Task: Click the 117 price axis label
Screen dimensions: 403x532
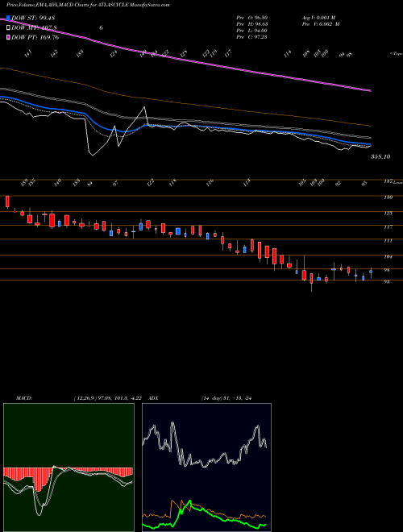Action: (388, 227)
